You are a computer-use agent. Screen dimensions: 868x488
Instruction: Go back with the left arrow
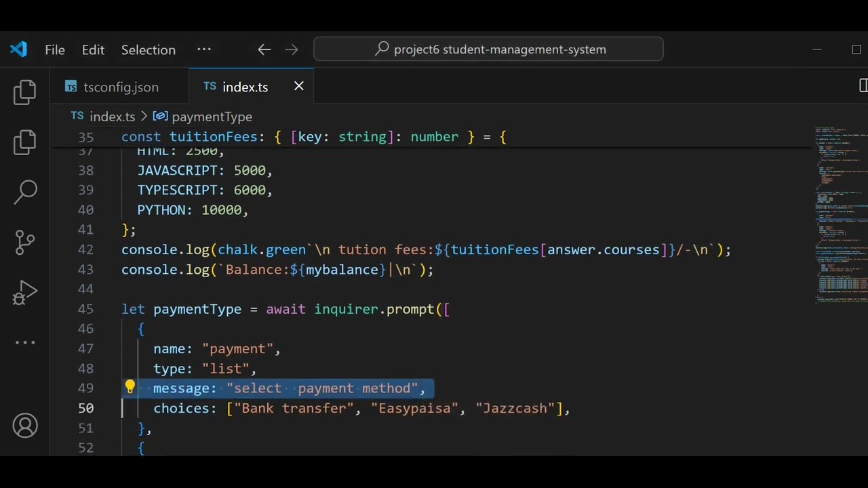click(x=264, y=49)
